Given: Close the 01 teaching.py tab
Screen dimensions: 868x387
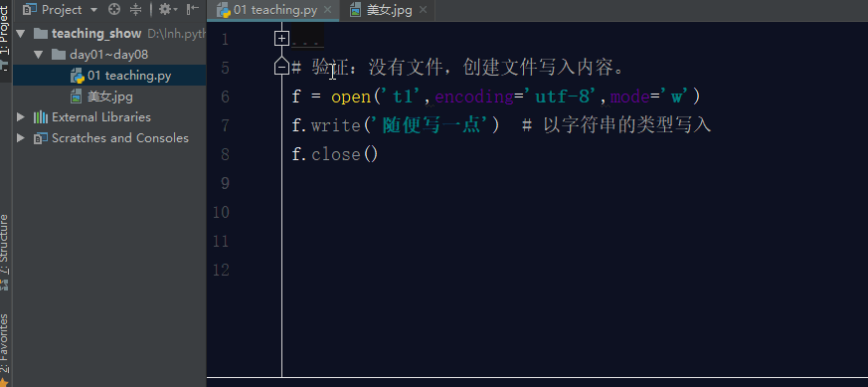Looking at the screenshot, I should click(328, 10).
